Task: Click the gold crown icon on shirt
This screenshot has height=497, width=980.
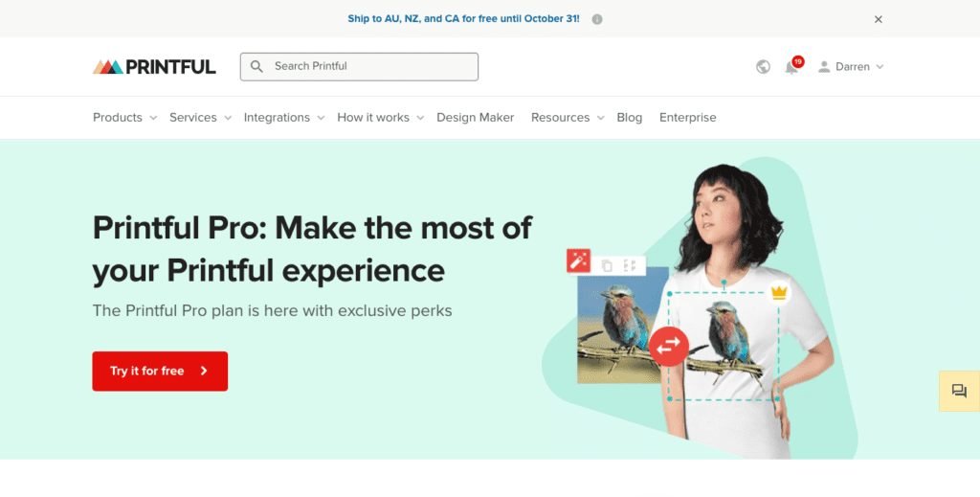Action: [779, 292]
